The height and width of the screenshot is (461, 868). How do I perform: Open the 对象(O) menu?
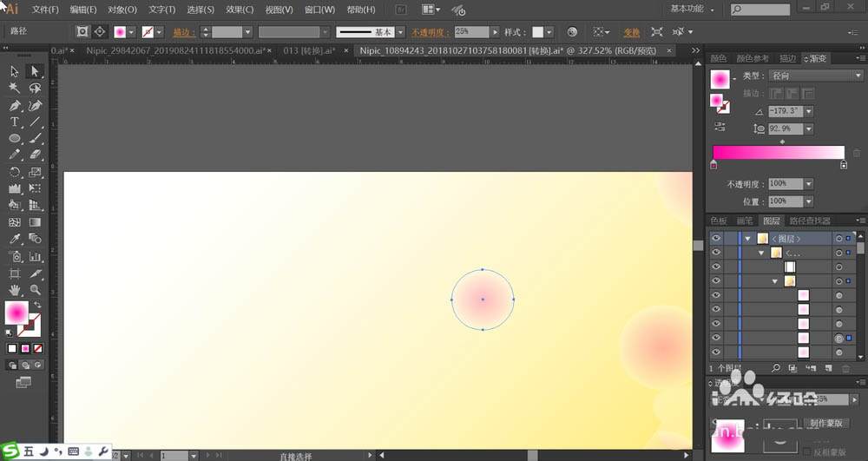pyautogui.click(x=122, y=10)
